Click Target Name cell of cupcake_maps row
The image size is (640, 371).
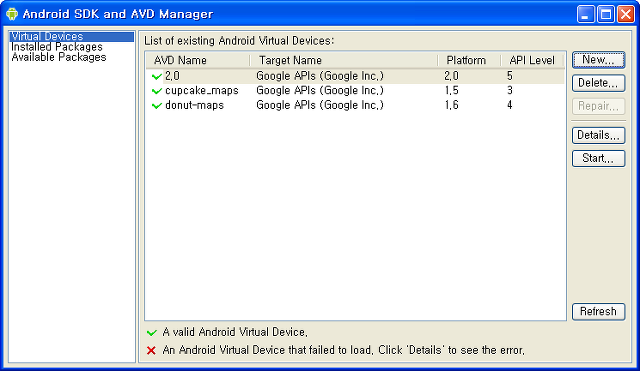[320, 91]
